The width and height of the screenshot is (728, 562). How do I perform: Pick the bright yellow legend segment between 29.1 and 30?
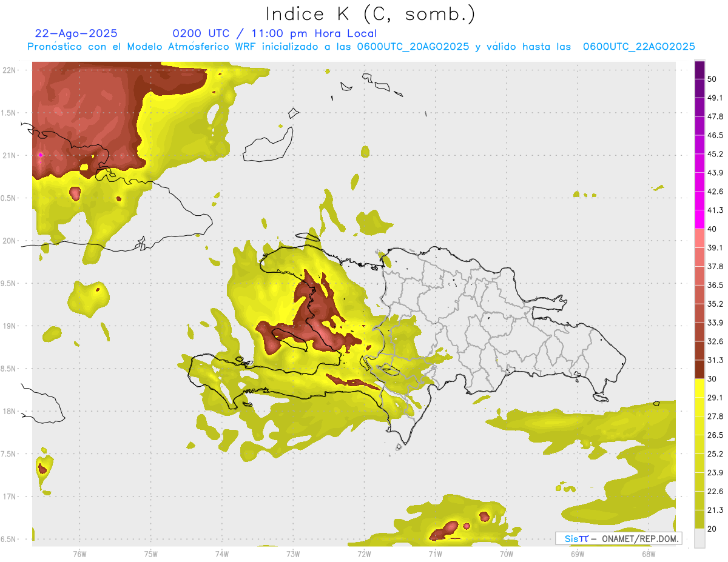coord(700,388)
